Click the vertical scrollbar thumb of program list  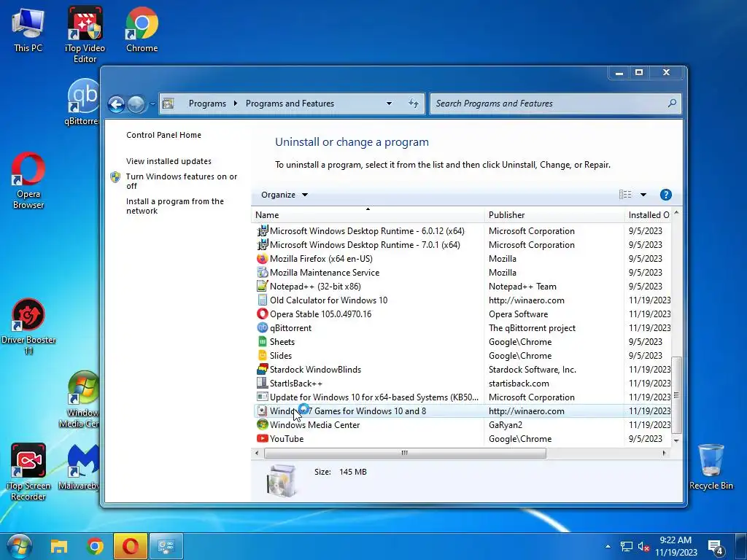point(676,394)
